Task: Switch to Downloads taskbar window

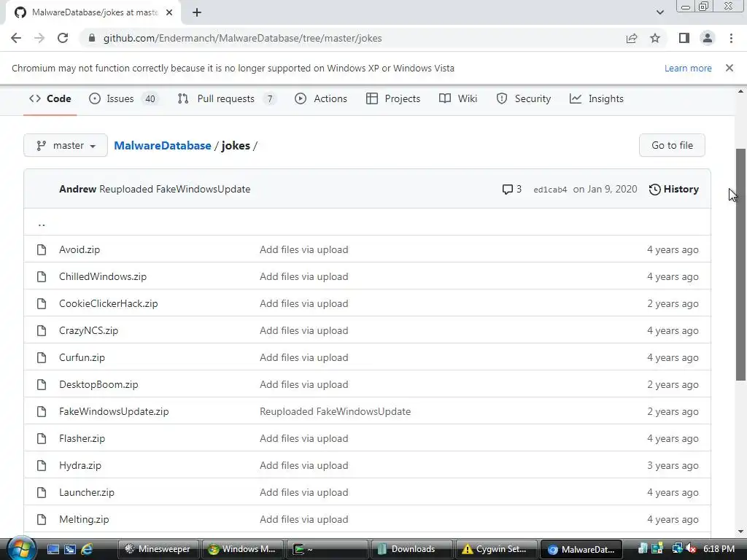Action: click(x=411, y=549)
